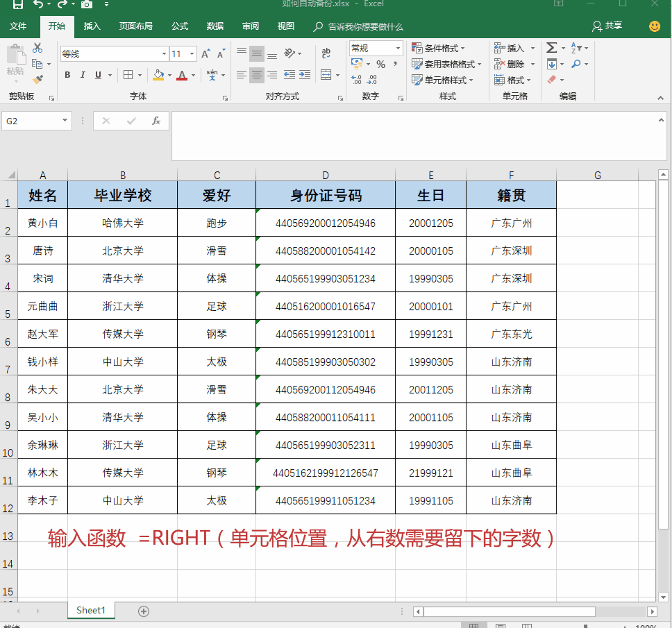Viewport: 672px width, 628px height.
Task: Click the Save icon in quick access toolbar
Action: [x=17, y=4]
